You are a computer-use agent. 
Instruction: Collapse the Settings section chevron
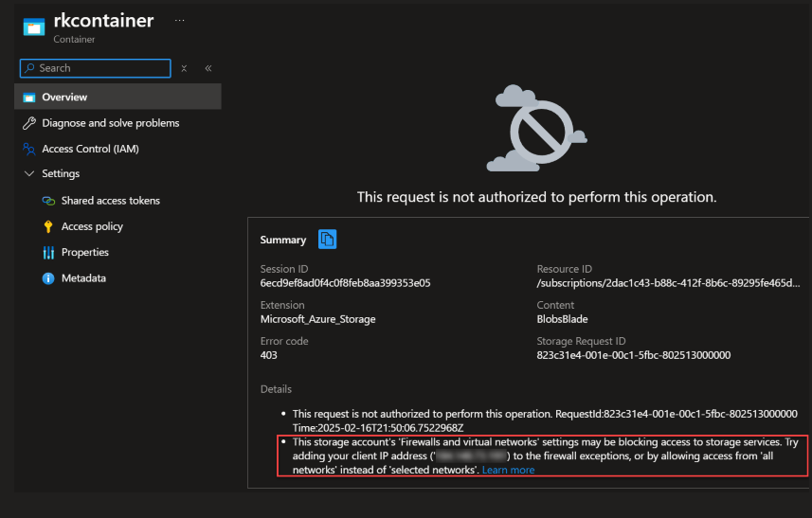click(28, 174)
